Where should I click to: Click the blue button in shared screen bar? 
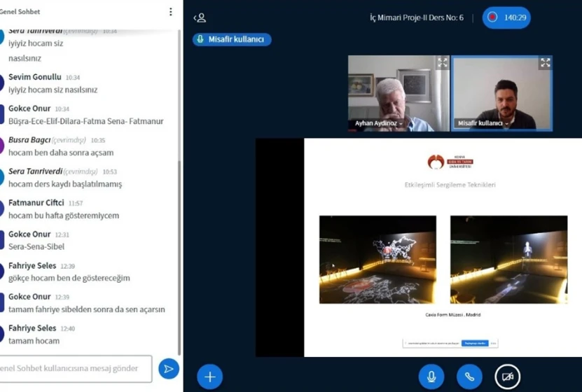tap(474, 344)
